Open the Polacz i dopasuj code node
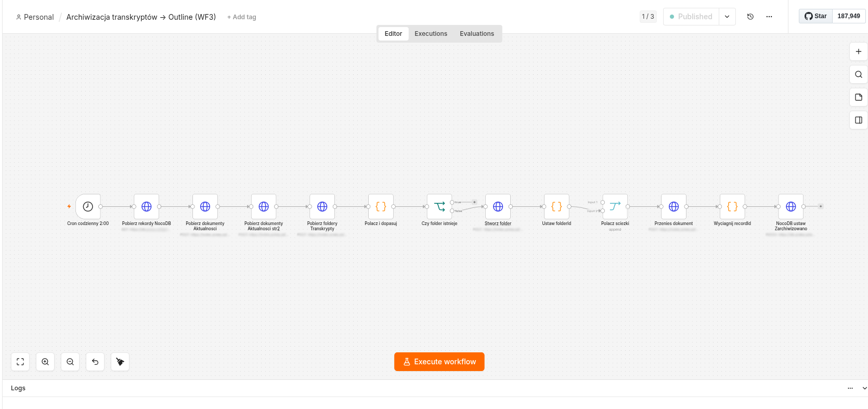868x409 pixels. 381,206
